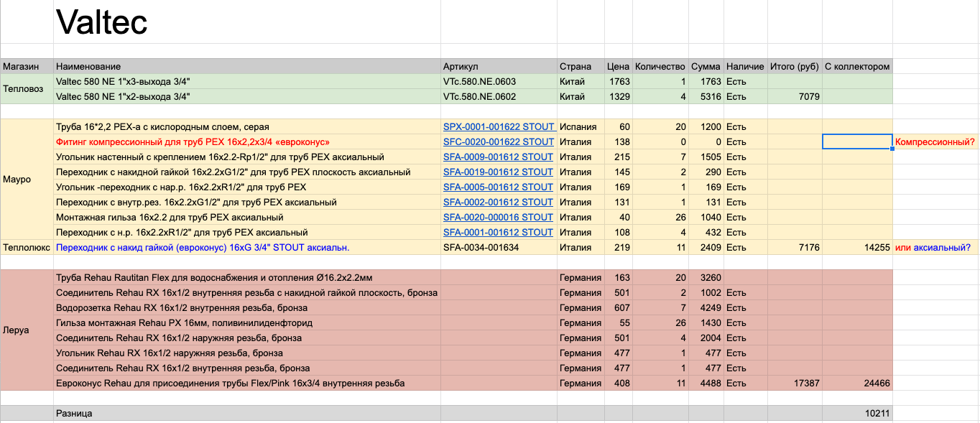Select Переходник с внутр.рез. 16x2.2xG1/2" cell
Screen dimensions: 980x423
click(x=247, y=202)
